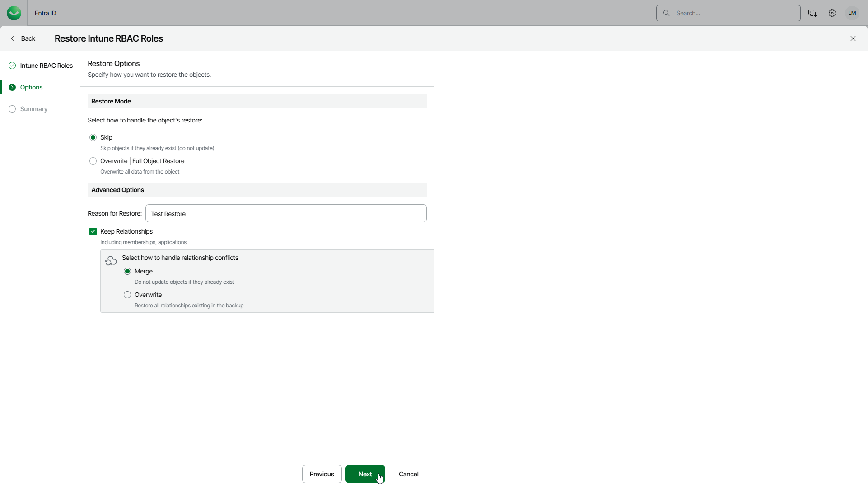Select the Merge relationship conflicts radio
The image size is (868, 489).
[x=127, y=271]
